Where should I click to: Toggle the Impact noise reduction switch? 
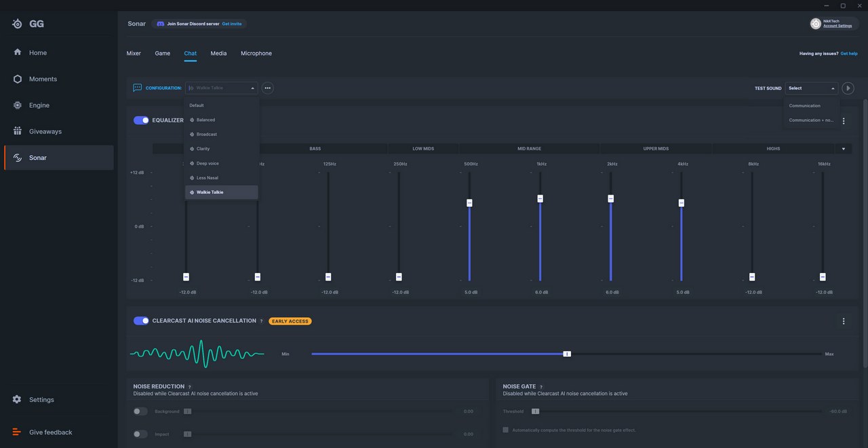click(x=140, y=434)
